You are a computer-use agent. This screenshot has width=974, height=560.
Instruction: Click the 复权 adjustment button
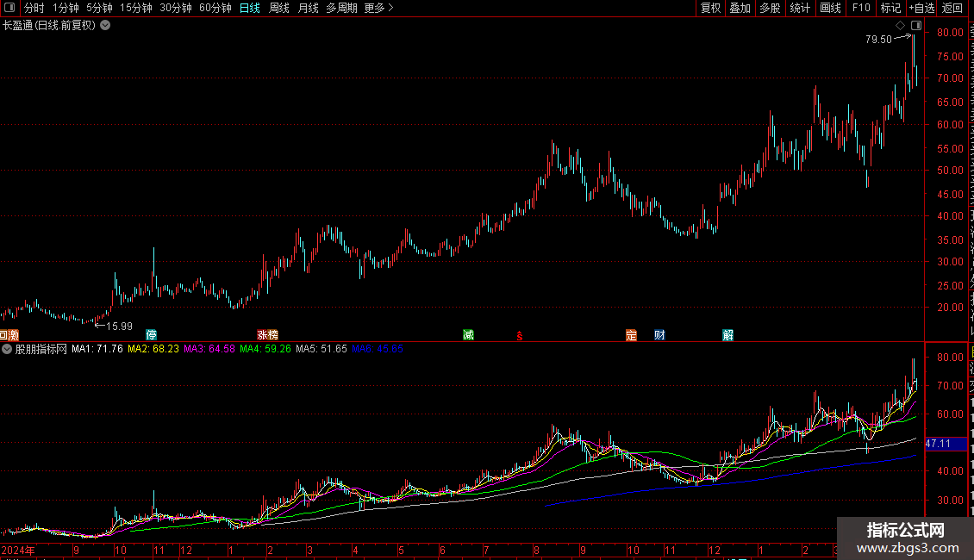click(710, 8)
